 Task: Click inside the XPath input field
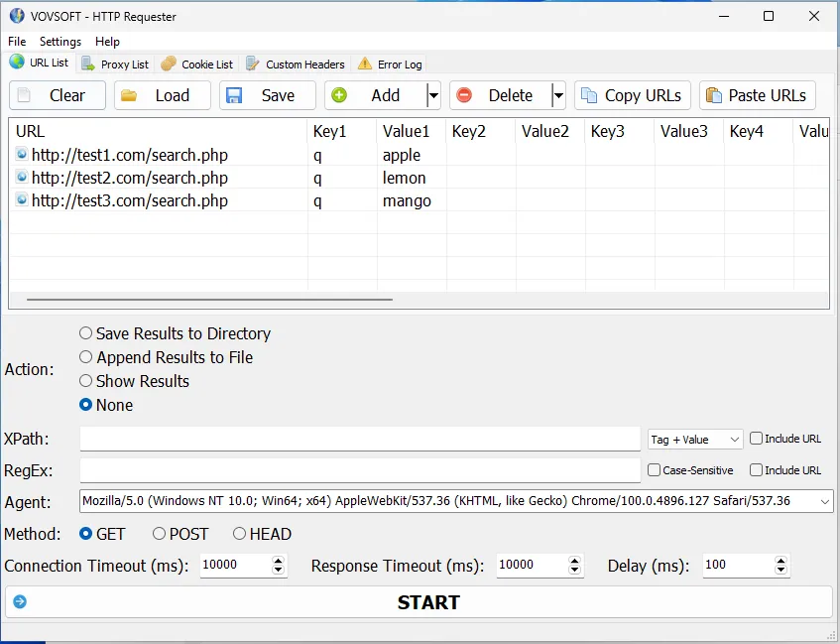360,439
